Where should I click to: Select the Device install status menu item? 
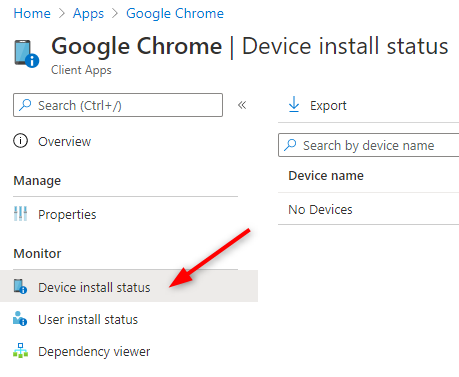pyautogui.click(x=129, y=286)
